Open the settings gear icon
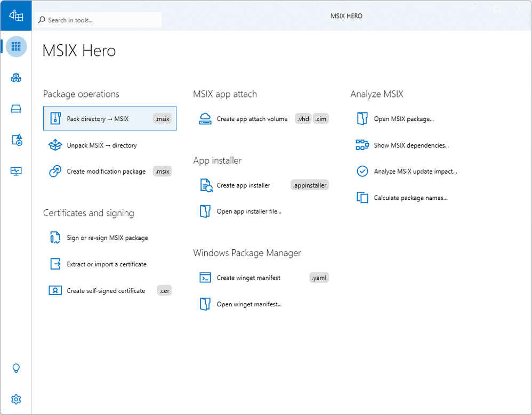 tap(16, 399)
